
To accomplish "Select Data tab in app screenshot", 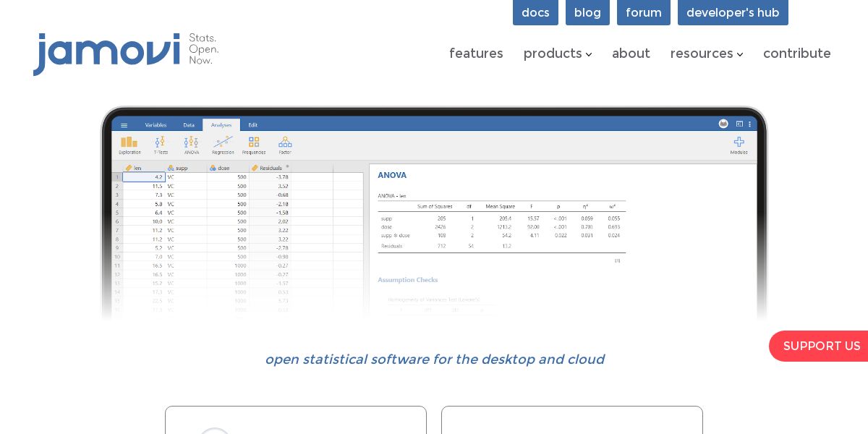I will coord(189,125).
